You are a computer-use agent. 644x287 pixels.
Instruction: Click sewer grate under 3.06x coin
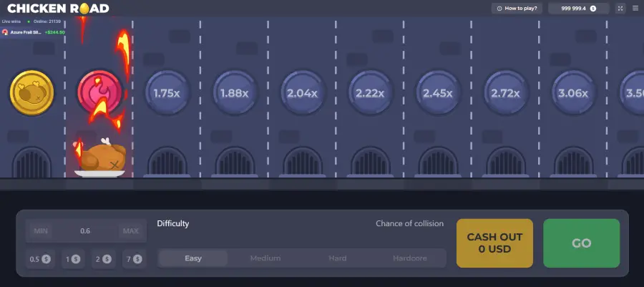(573, 162)
